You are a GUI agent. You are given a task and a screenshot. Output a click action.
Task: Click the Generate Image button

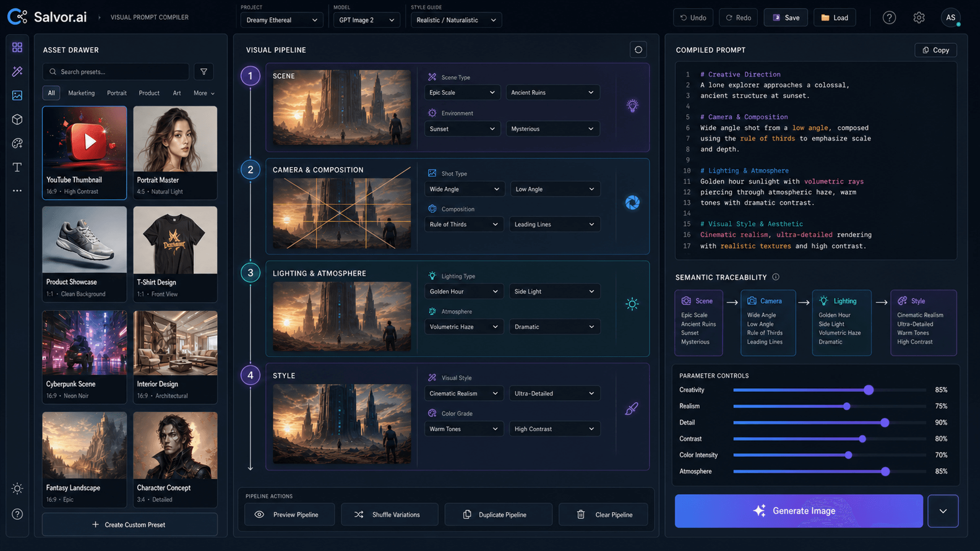point(799,511)
